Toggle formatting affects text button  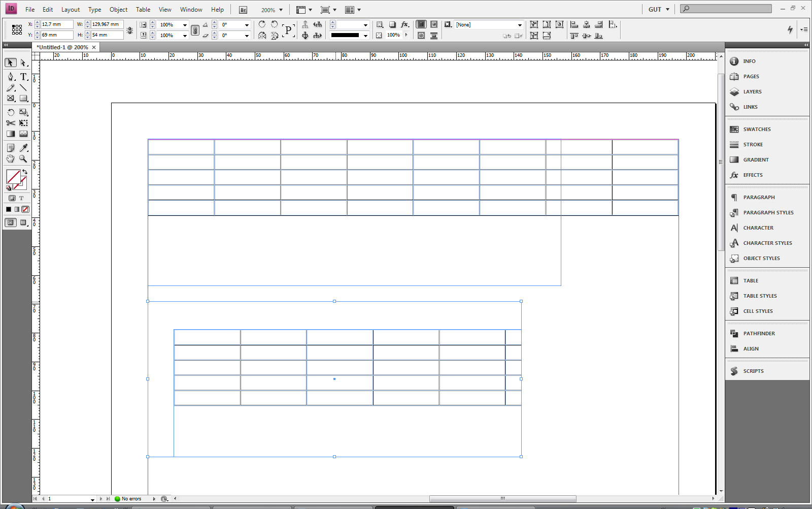coord(21,198)
